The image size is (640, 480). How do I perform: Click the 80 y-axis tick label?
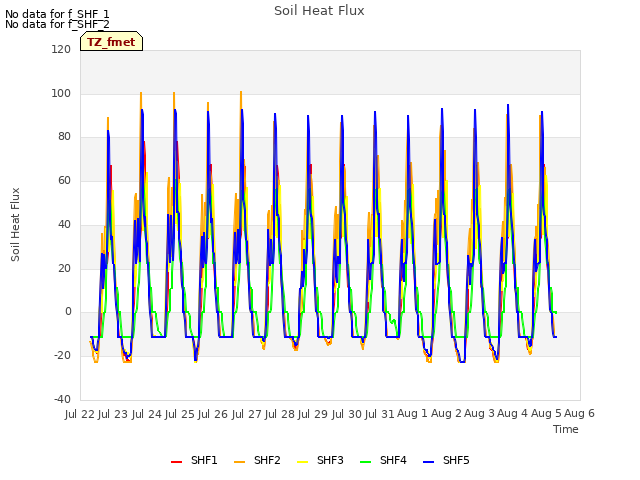coord(64,137)
